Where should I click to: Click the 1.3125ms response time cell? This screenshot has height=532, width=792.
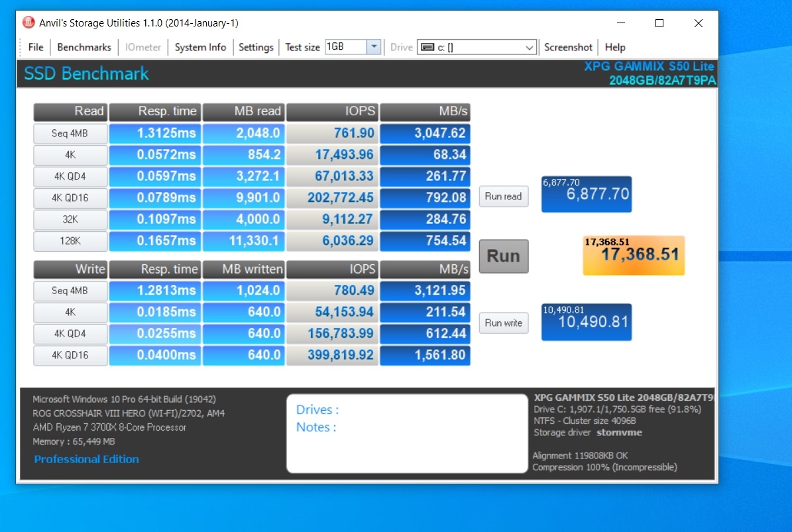coord(155,133)
